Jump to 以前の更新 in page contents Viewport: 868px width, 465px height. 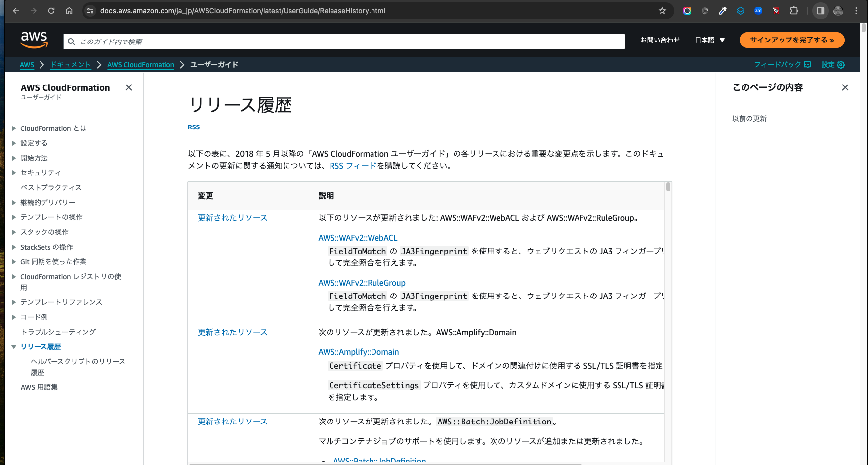[x=749, y=119]
